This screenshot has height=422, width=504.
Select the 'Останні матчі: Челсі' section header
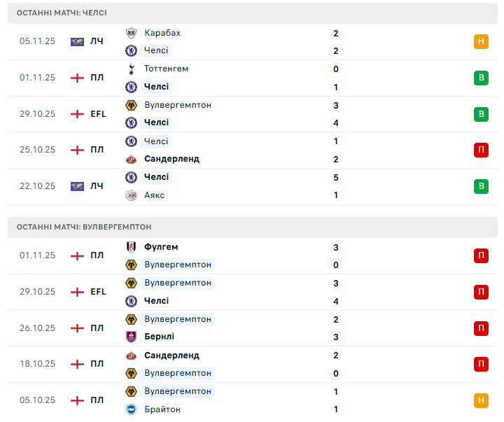(x=62, y=13)
